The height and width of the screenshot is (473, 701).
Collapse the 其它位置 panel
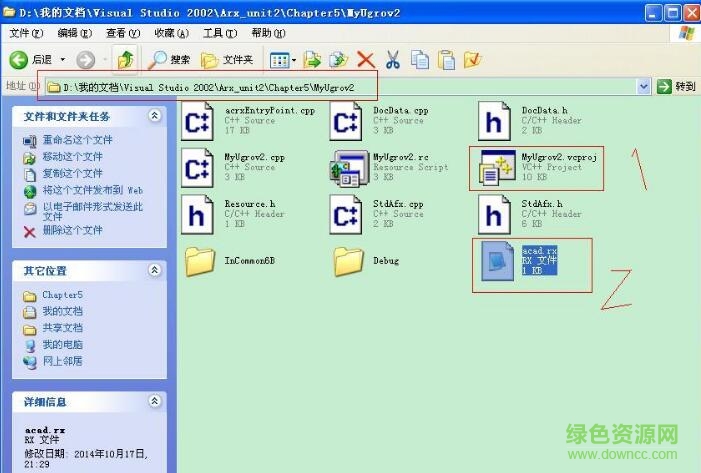pyautogui.click(x=154, y=271)
